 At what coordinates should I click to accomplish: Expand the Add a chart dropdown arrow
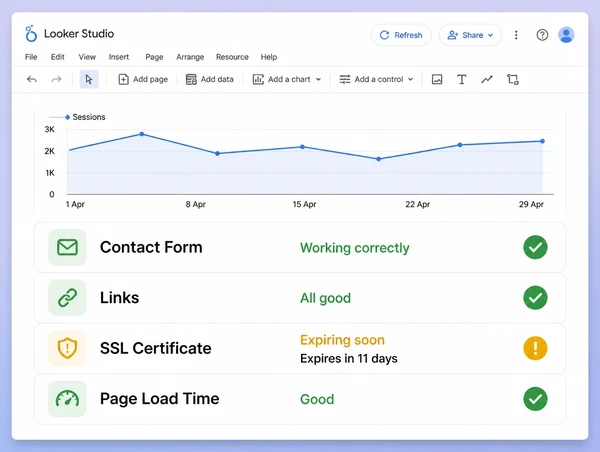(318, 80)
